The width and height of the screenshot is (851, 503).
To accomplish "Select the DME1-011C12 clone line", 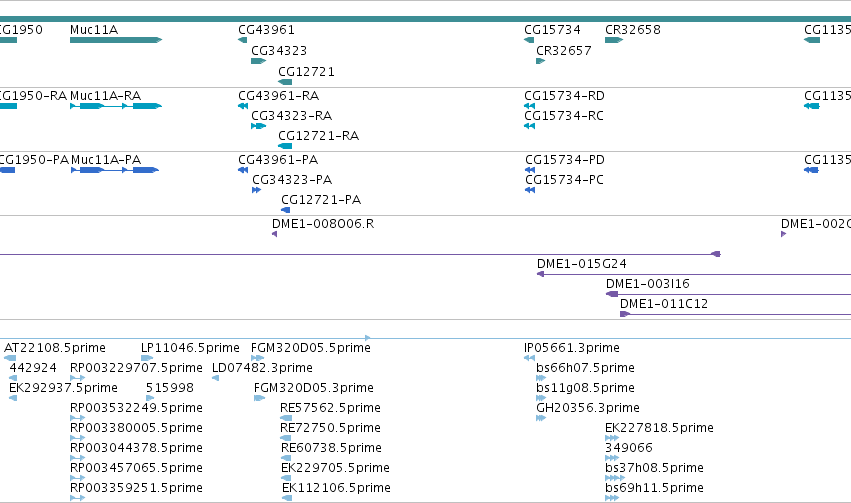I will pyautogui.click(x=735, y=314).
